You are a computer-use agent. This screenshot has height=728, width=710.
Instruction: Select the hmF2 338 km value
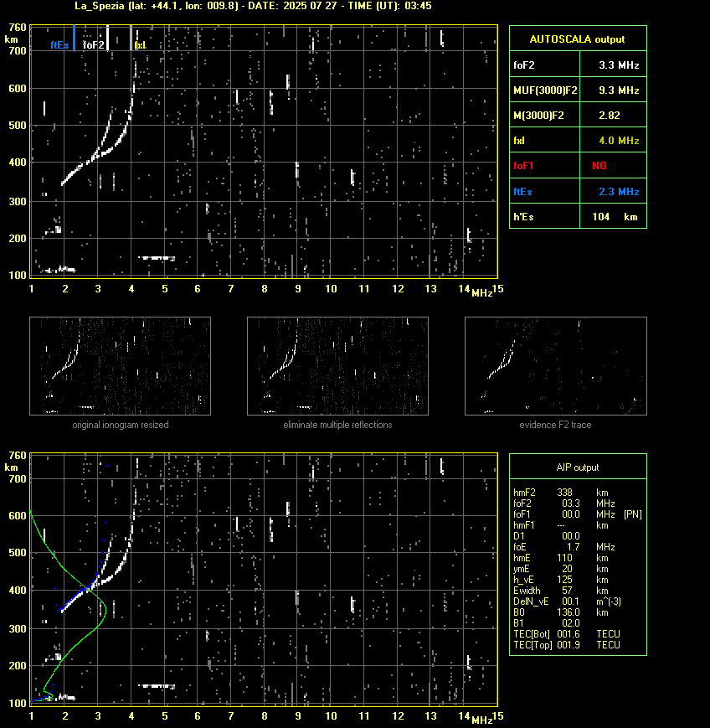coord(565,493)
